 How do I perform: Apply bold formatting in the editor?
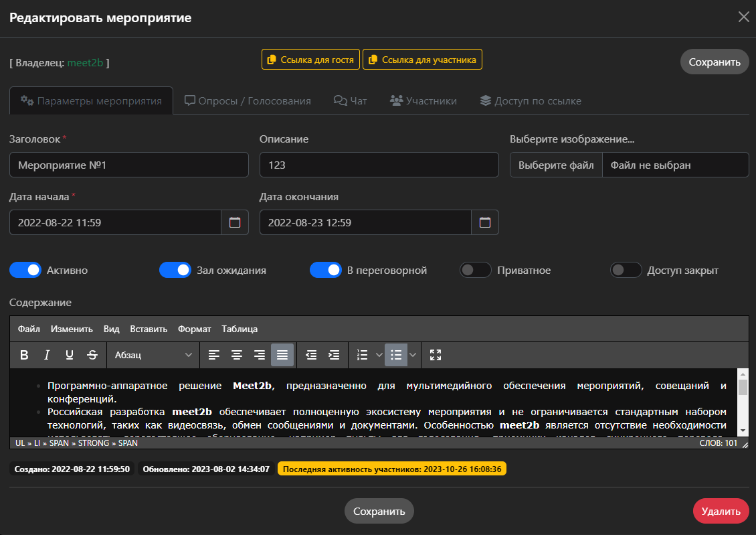pyautogui.click(x=24, y=355)
